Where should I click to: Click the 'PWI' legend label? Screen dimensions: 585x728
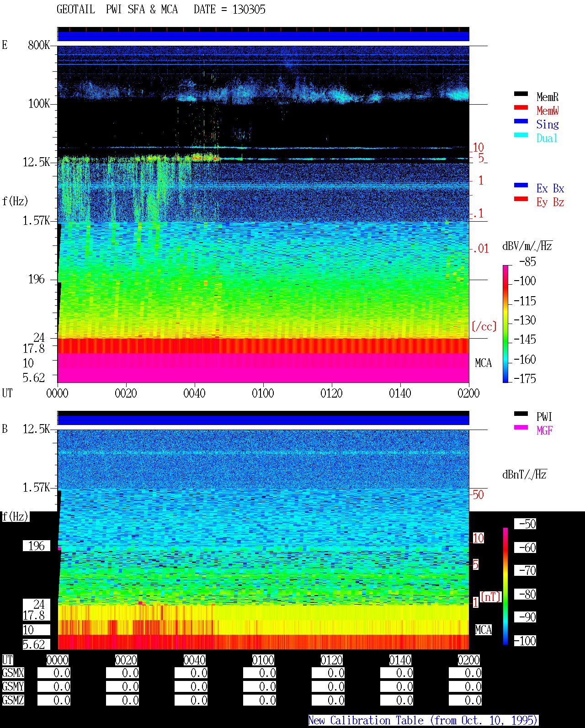544,417
